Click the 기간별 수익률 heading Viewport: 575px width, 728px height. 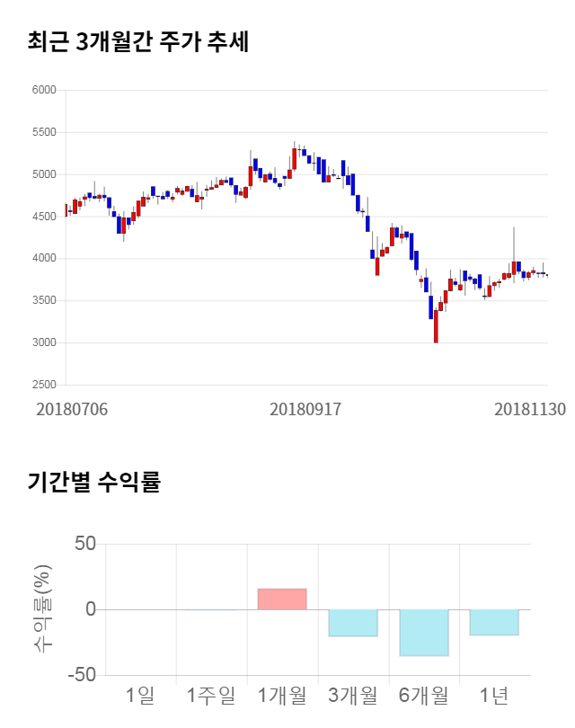coord(93,482)
